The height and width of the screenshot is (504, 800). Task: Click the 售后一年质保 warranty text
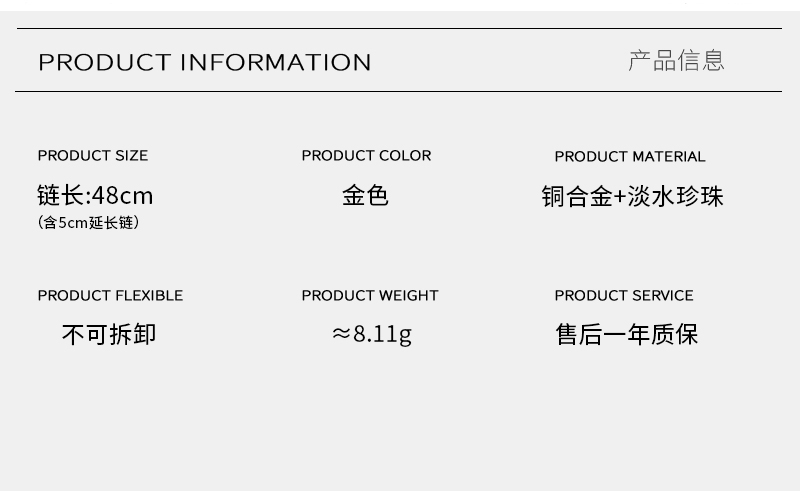[627, 335]
